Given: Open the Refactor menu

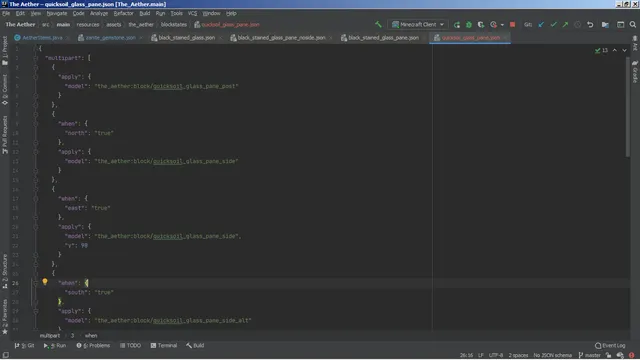Looking at the screenshot, I should click(123, 13).
